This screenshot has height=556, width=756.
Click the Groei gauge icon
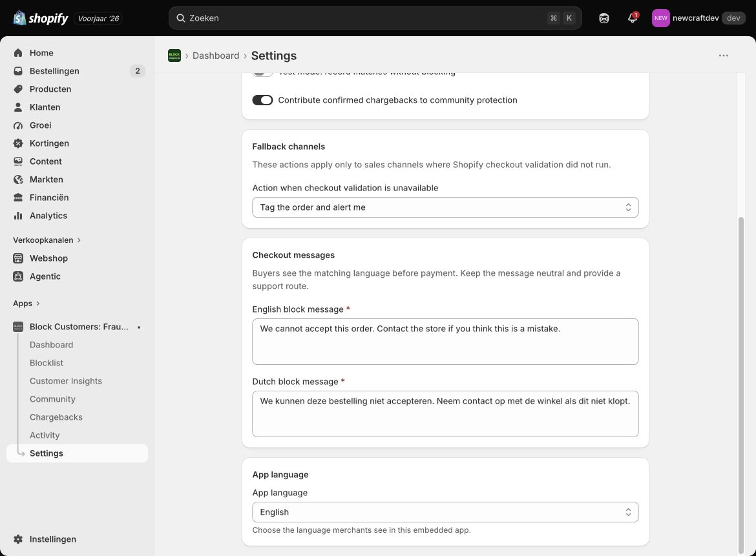click(18, 125)
